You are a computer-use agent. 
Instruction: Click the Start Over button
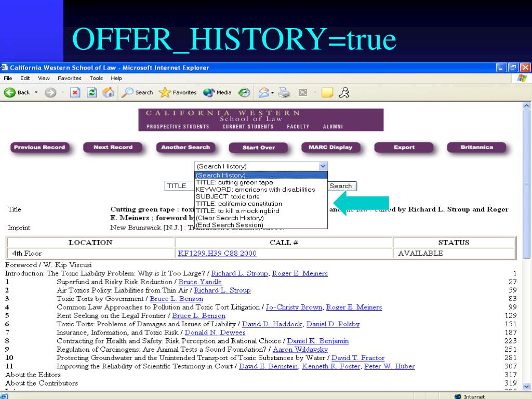(259, 148)
